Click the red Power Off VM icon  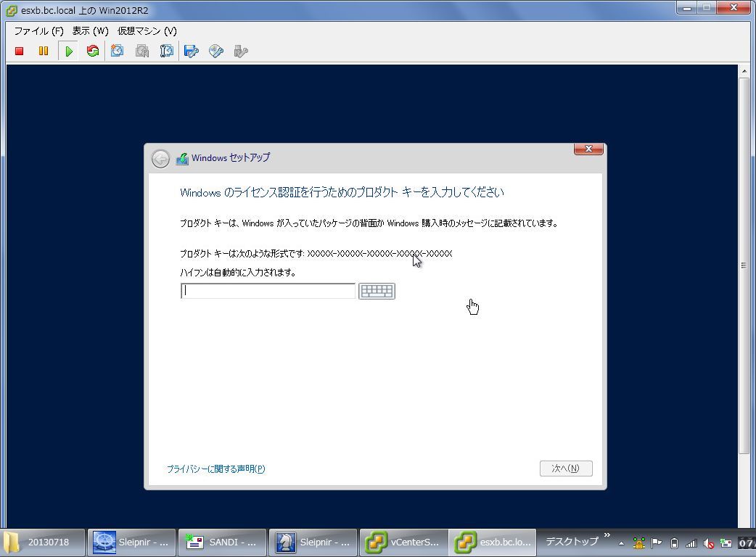point(20,51)
